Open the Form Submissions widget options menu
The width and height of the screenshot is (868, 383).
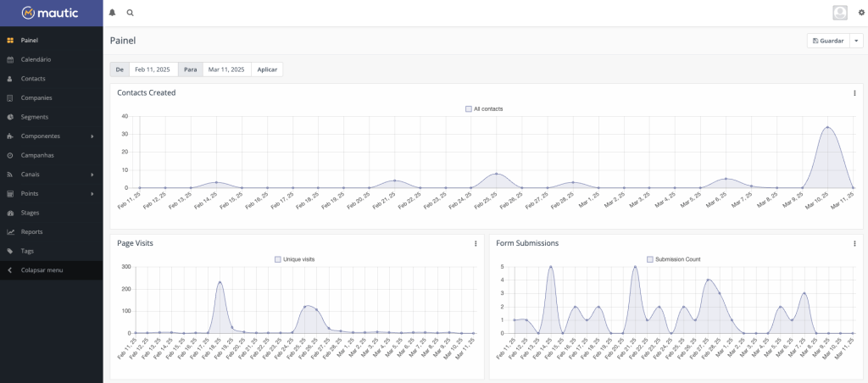click(x=854, y=243)
